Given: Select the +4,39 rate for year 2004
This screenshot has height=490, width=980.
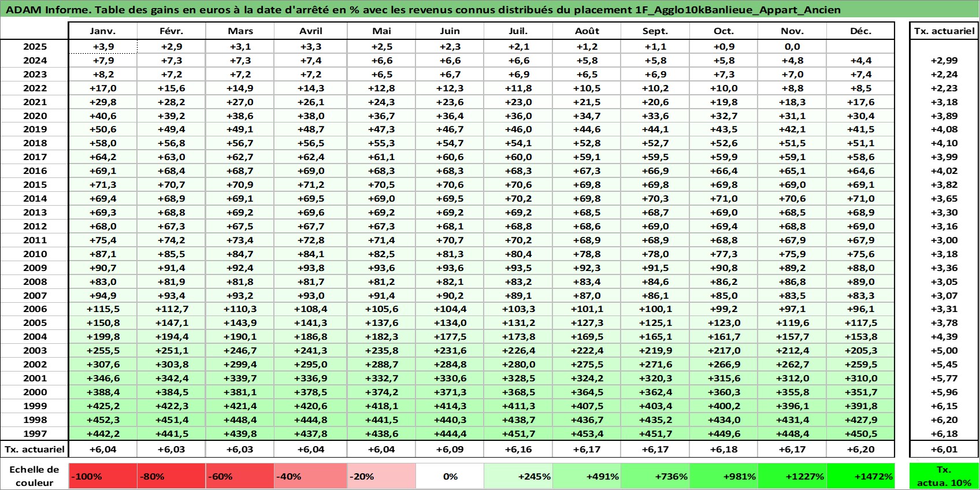Looking at the screenshot, I should point(944,337).
